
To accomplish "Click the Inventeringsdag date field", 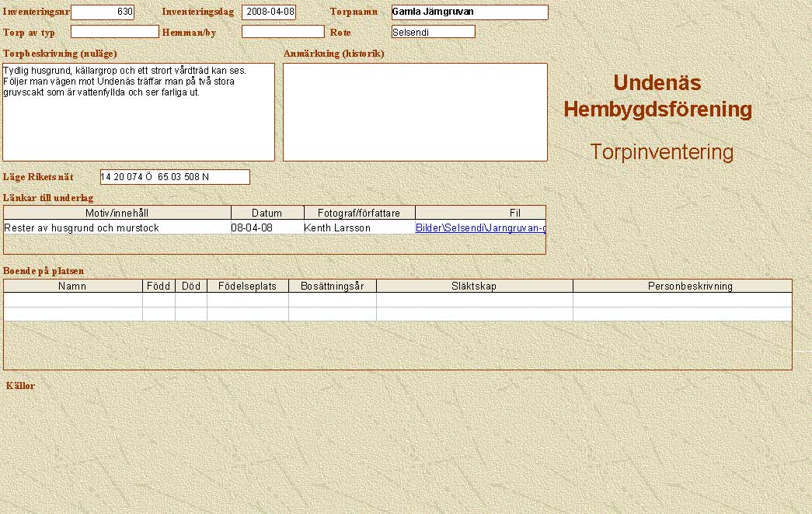I will [x=269, y=12].
